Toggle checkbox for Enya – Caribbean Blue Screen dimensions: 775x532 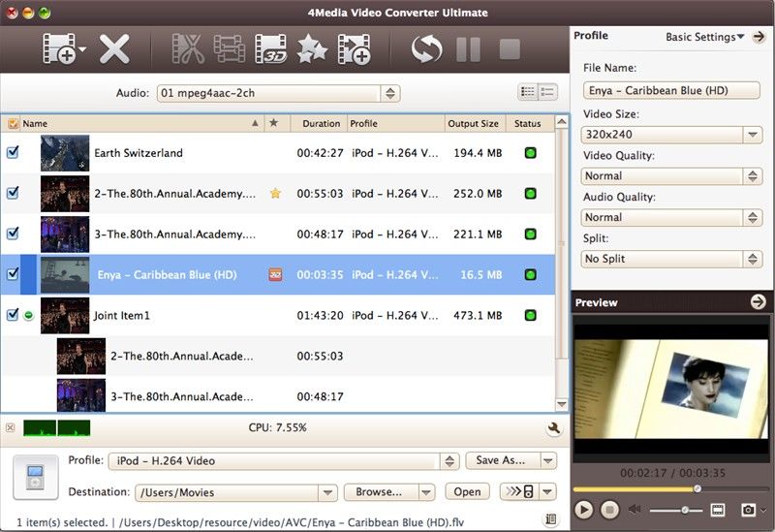tap(13, 274)
